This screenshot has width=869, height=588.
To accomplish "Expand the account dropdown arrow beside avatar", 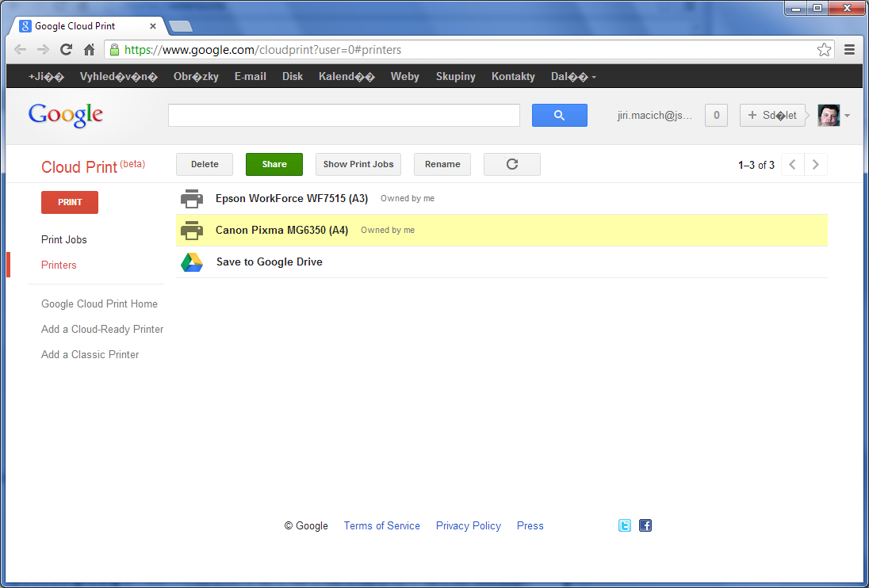I will coord(847,116).
